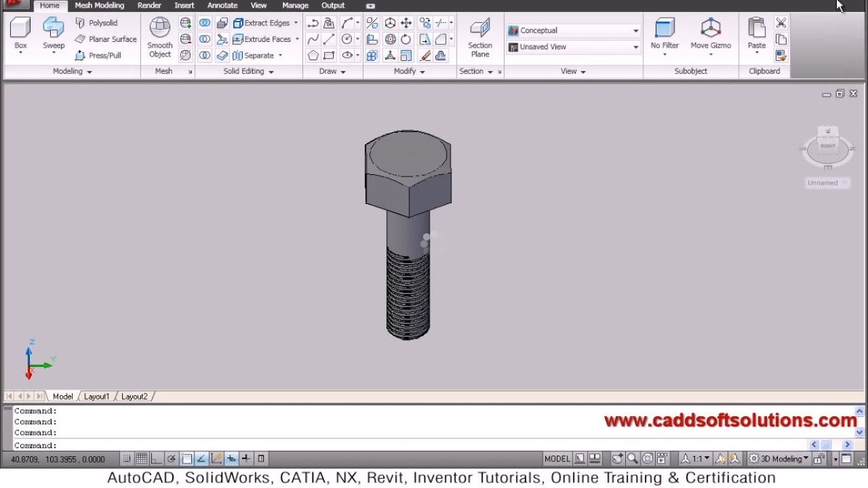Click the No Filter subobject icon

point(665,34)
